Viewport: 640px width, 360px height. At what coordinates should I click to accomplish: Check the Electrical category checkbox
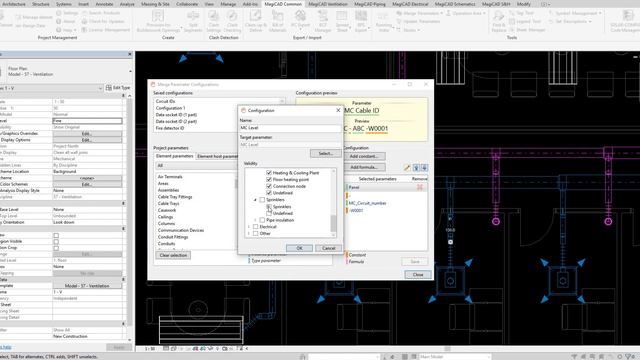click(x=256, y=227)
